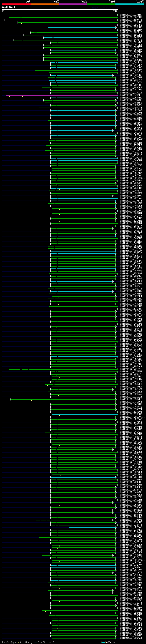The width and height of the screenshot is (146, 644).
Task: Select hit label UniRef100_B9KY38
Action: pyautogui.click(x=131, y=100)
